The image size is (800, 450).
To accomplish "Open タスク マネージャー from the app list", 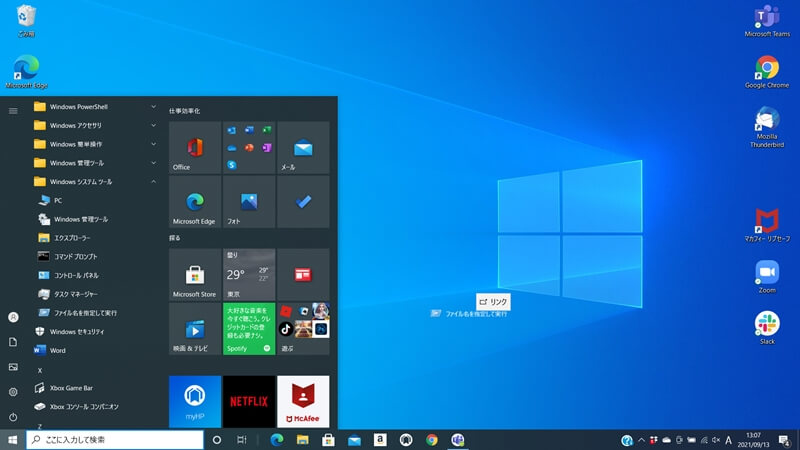I will pos(95,294).
